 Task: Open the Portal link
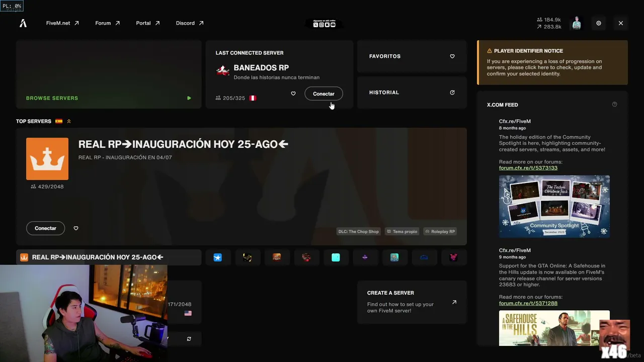coord(148,23)
